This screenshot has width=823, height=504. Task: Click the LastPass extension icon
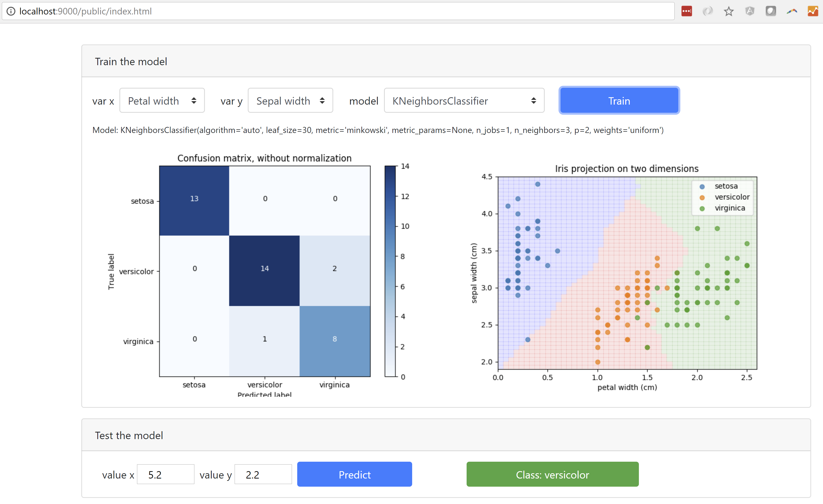686,11
